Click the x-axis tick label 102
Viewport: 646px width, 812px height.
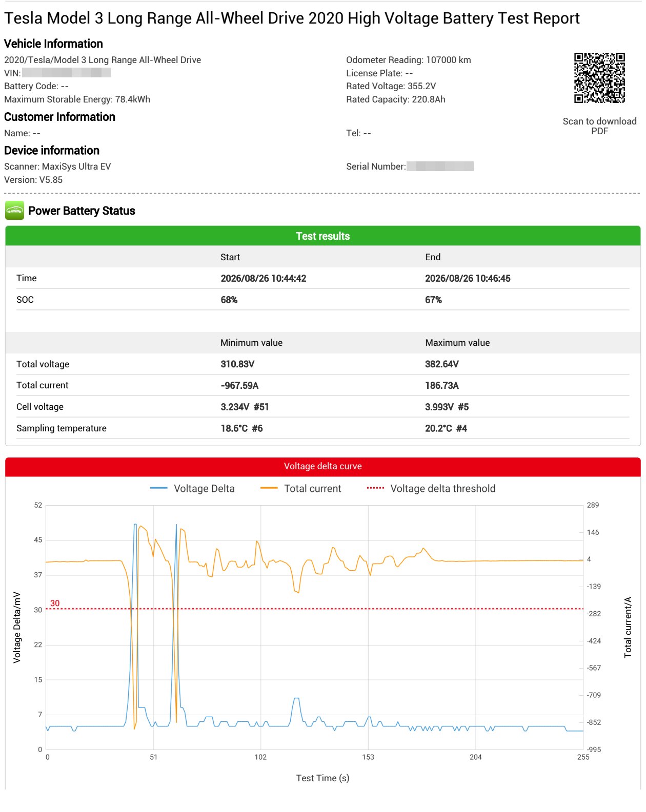click(260, 757)
